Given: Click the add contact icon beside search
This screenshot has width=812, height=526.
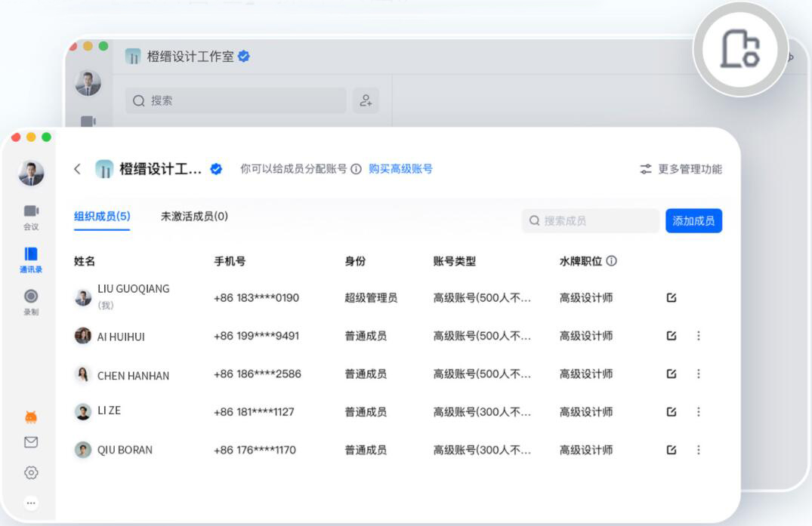Looking at the screenshot, I should pyautogui.click(x=366, y=100).
